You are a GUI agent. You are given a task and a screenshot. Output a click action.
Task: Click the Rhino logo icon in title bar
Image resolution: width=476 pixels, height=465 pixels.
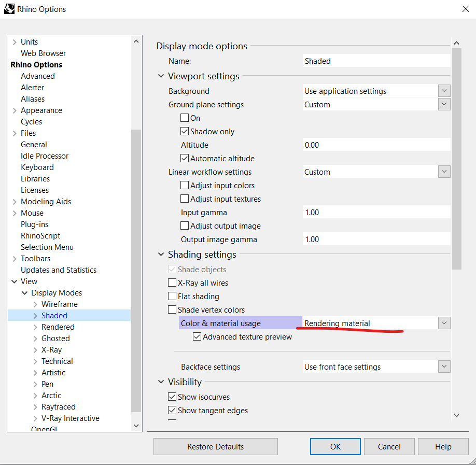pyautogui.click(x=9, y=9)
